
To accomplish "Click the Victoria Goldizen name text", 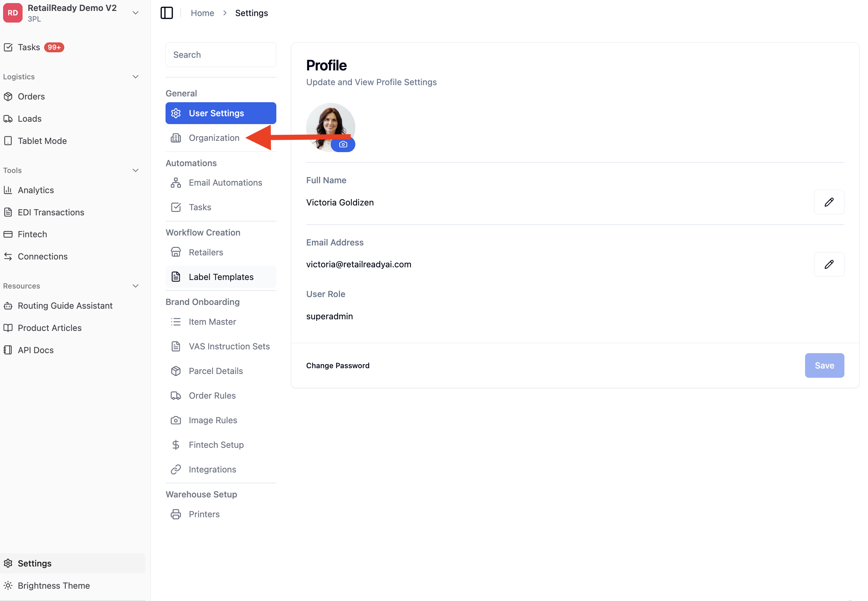I will (x=340, y=203).
